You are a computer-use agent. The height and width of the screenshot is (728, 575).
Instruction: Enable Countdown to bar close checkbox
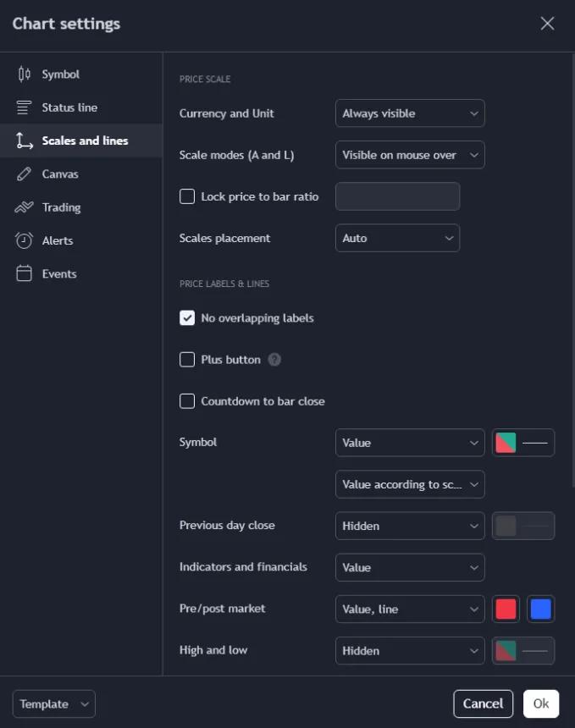[187, 401]
